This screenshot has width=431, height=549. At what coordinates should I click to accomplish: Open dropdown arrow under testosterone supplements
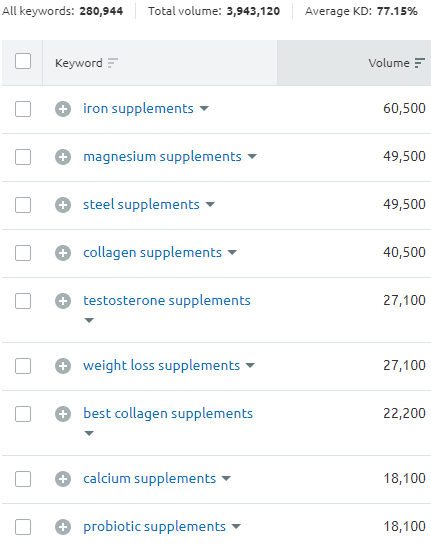pos(89,320)
